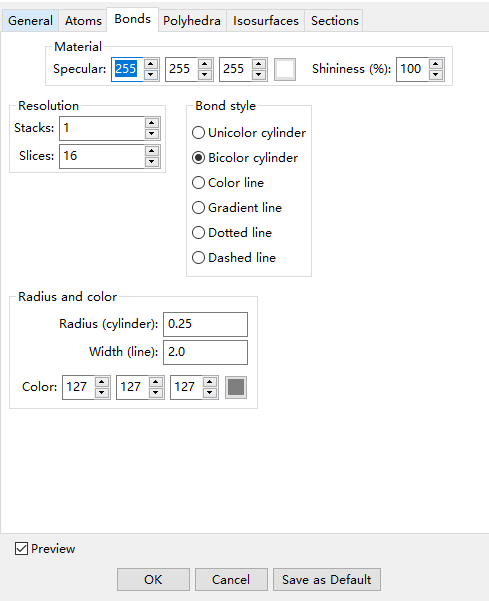Image resolution: width=489 pixels, height=601 pixels.
Task: Open the white Specular color swatch
Action: coord(285,69)
